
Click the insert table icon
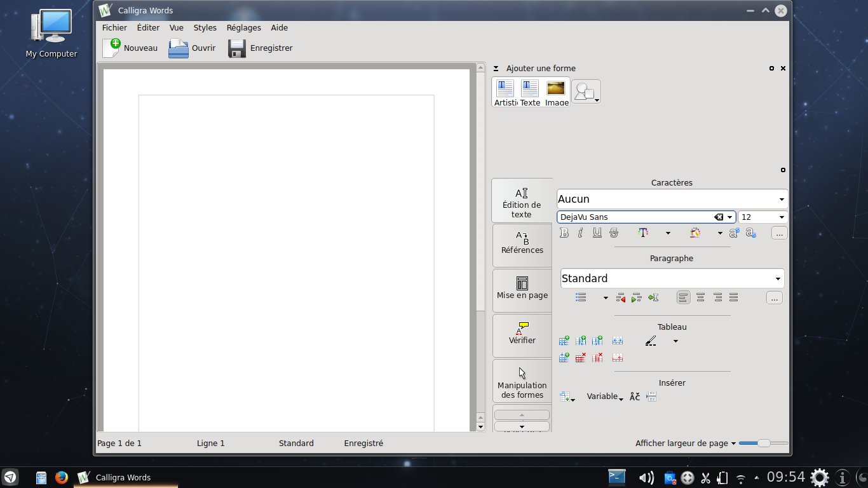[x=567, y=396]
